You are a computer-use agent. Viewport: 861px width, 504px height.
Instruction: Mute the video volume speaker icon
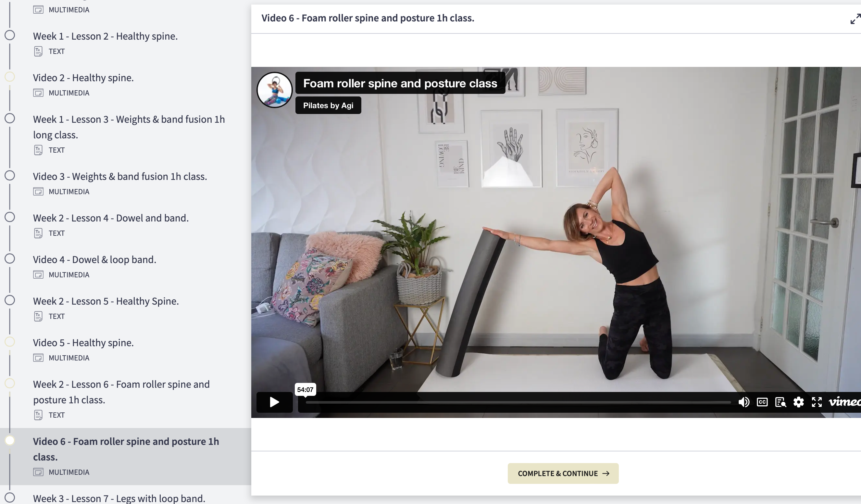[x=744, y=402]
